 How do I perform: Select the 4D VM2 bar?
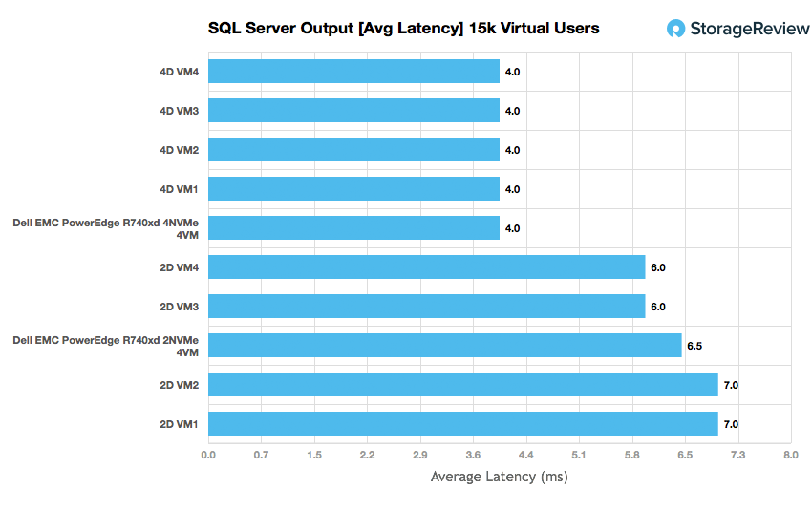tap(353, 150)
